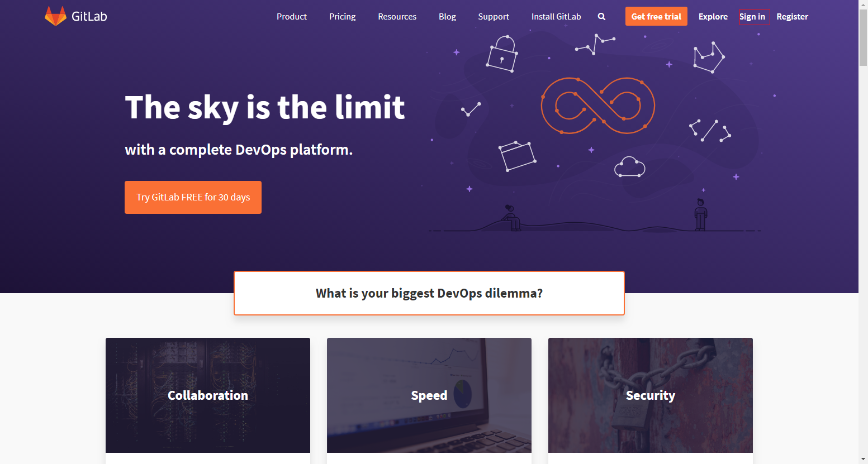Image resolution: width=868 pixels, height=464 pixels.
Task: Visit the Blog link
Action: pyautogui.click(x=447, y=17)
